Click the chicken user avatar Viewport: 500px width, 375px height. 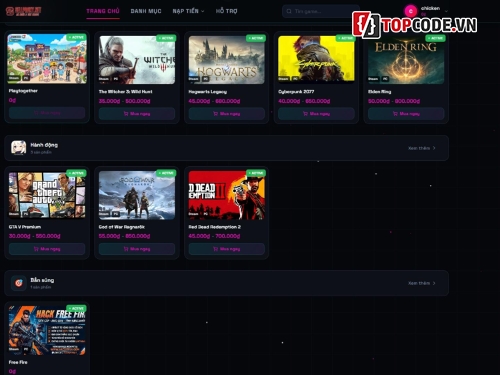point(411,11)
